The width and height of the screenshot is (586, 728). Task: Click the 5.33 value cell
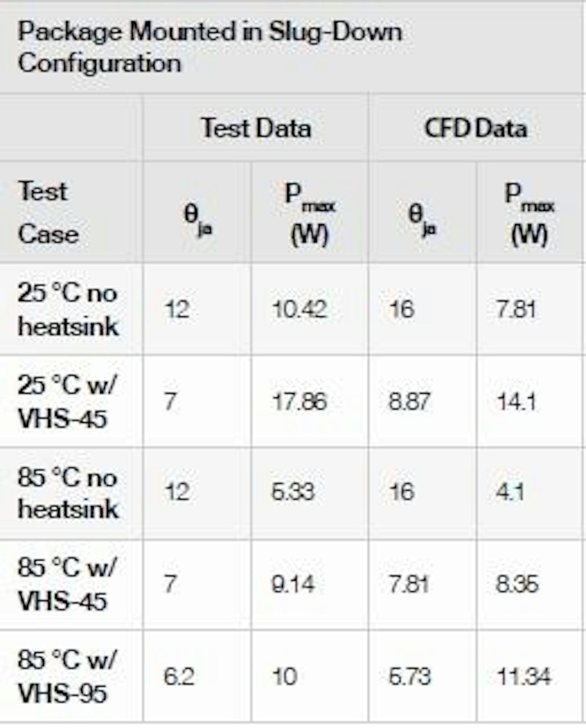pos(293,492)
